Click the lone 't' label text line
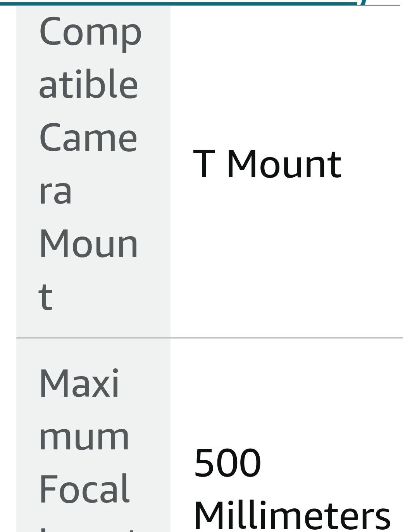The height and width of the screenshot is (532, 410). click(x=45, y=297)
